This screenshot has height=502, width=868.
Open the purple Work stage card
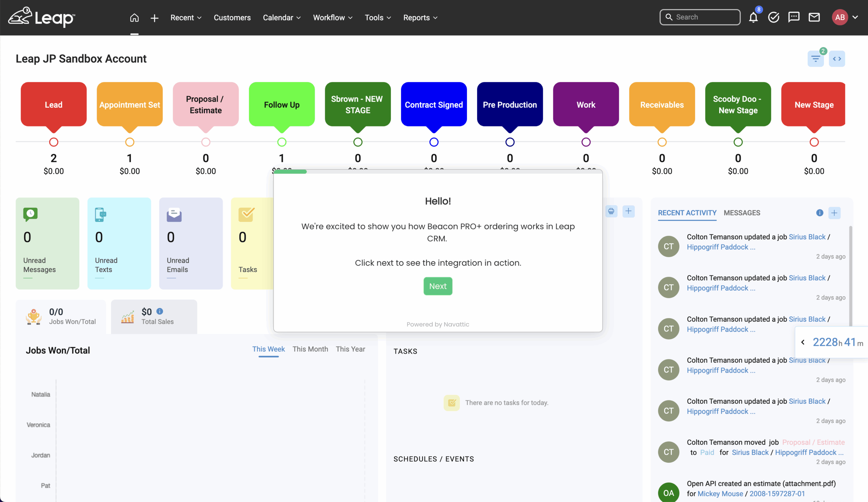tap(586, 105)
